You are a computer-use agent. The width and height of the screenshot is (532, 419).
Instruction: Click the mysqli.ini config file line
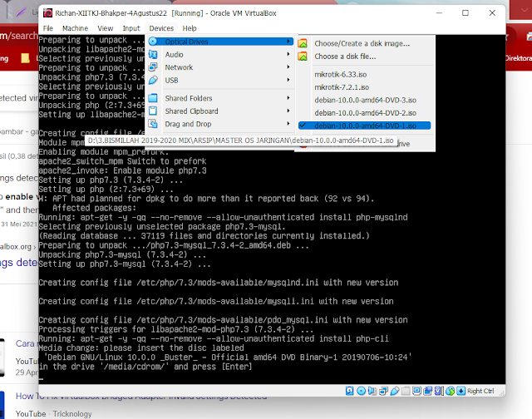coord(216,301)
